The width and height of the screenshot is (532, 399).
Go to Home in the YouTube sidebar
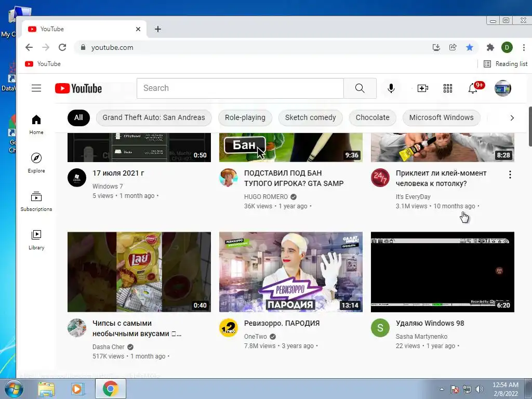(x=36, y=125)
